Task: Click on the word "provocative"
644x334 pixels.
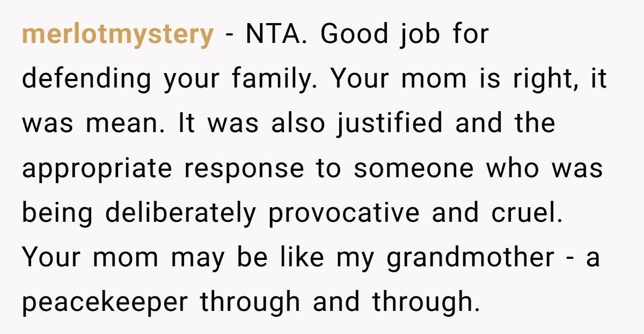Action: 343,213
